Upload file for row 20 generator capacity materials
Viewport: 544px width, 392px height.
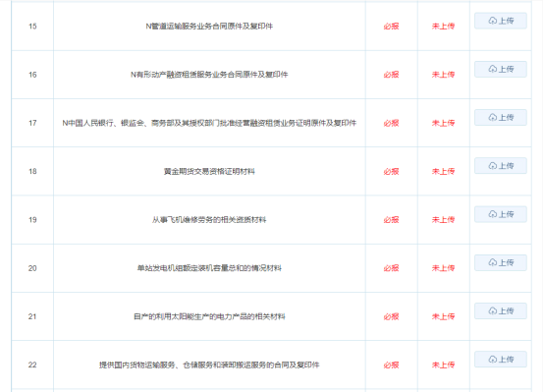[501, 262]
